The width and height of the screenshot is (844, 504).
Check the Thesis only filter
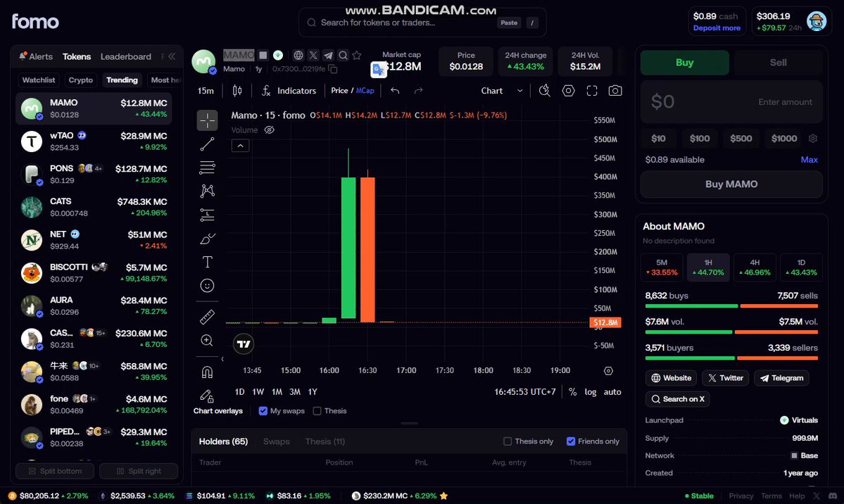click(508, 441)
